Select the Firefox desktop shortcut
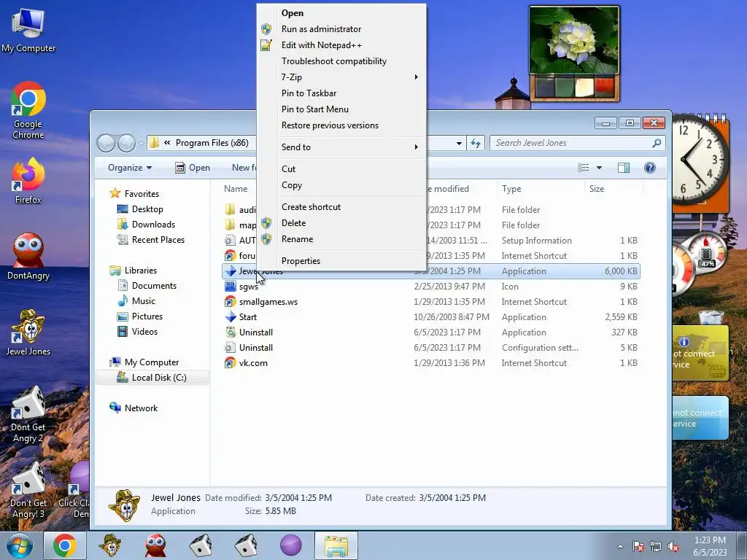Screen dimensions: 747x560 pyautogui.click(x=28, y=182)
